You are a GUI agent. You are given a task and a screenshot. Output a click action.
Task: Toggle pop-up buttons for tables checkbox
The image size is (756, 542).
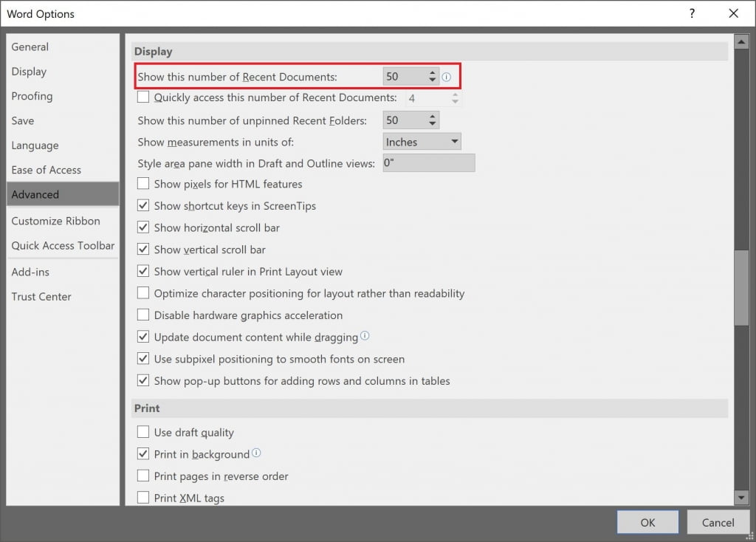[x=143, y=380]
